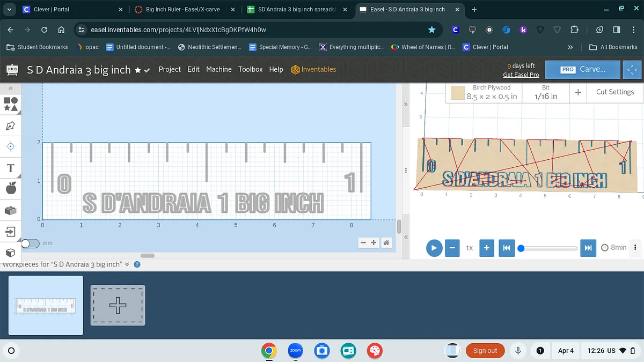Open the Toolbox menu
Image resolution: width=644 pixels, height=362 pixels.
pyautogui.click(x=251, y=69)
